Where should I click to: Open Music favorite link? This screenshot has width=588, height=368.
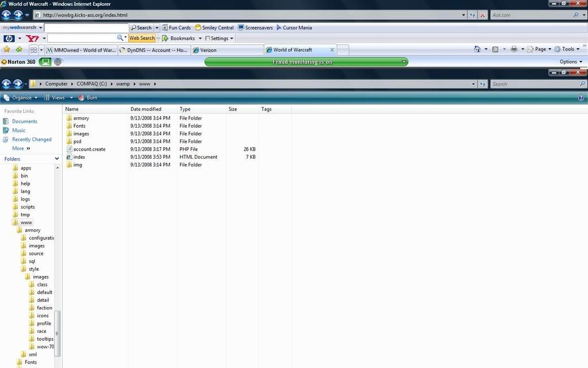point(19,131)
